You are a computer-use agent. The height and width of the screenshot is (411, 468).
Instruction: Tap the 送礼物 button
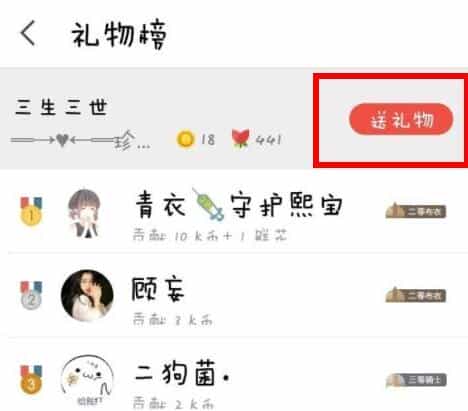401,119
